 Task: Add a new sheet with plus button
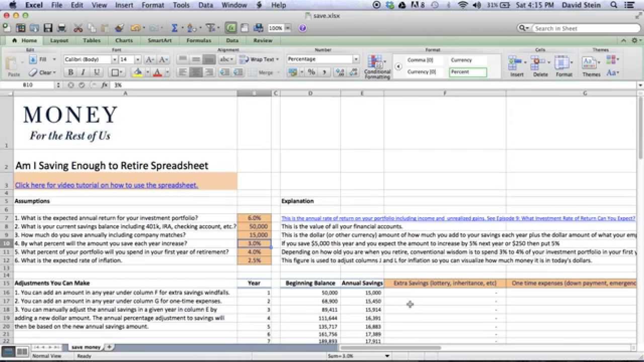pos(109,347)
